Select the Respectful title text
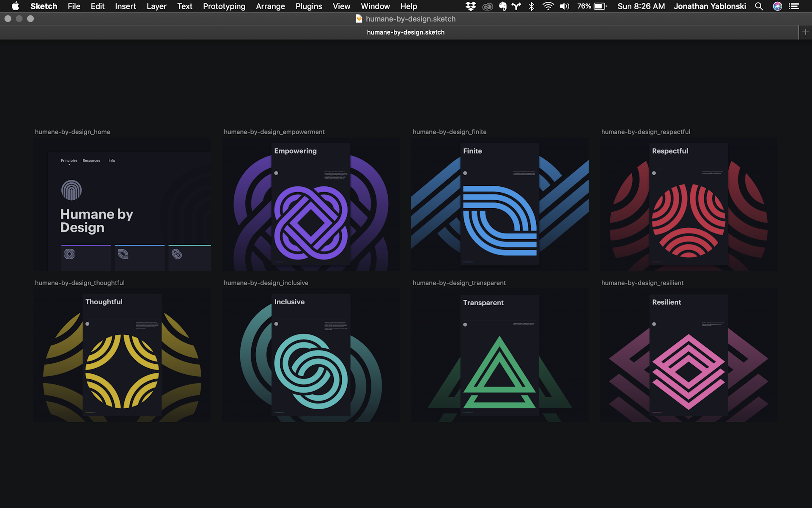Viewport: 812px width, 508px height. coord(670,151)
